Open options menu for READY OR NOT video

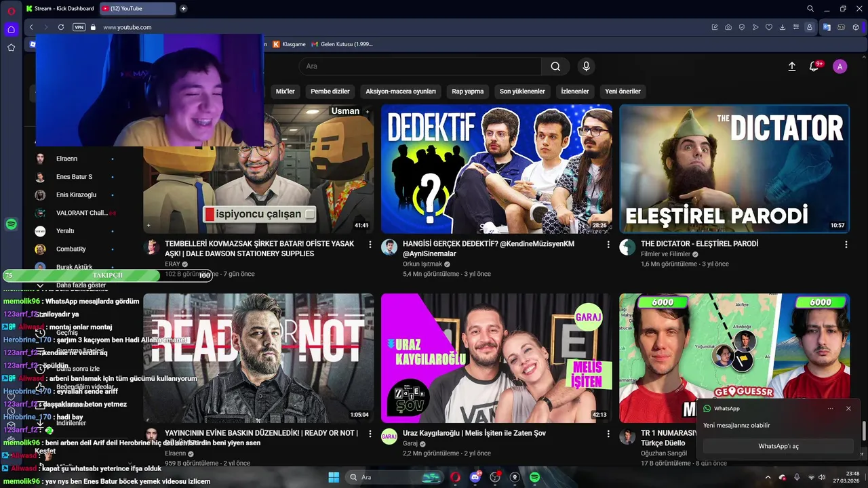tap(370, 433)
